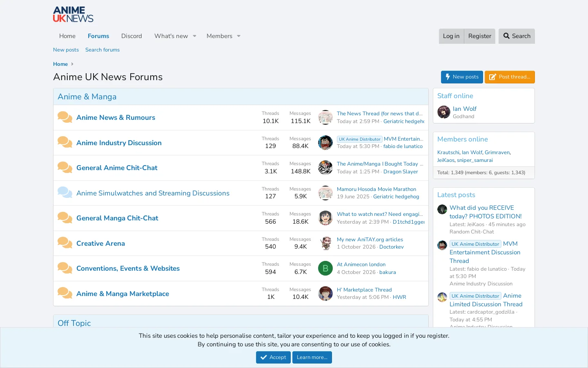Viewport: 588px width, 368px height.
Task: Select the Forums navigation tab
Action: [98, 36]
